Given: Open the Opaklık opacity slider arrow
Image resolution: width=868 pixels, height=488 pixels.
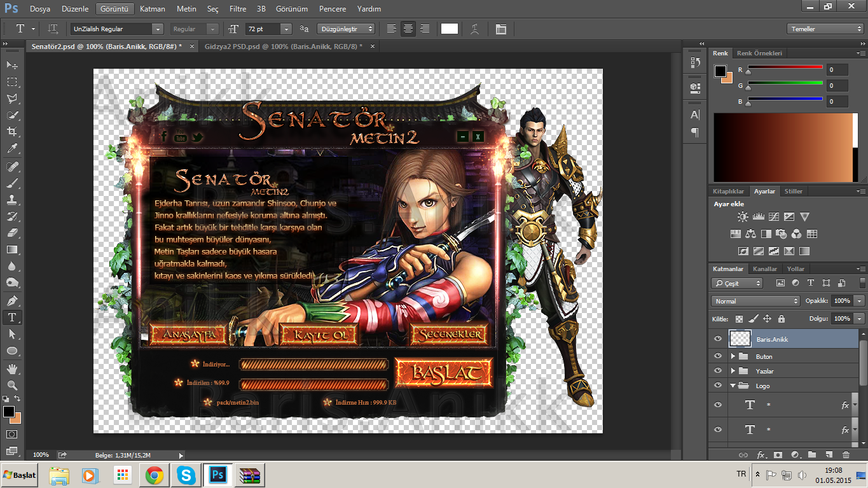Looking at the screenshot, I should coord(860,301).
